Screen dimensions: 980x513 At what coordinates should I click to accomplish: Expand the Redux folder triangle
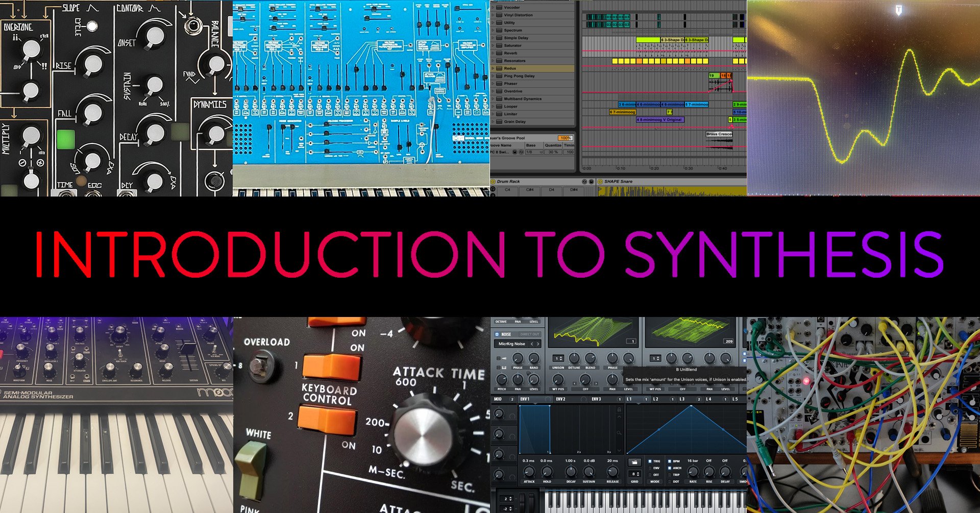pos(493,68)
